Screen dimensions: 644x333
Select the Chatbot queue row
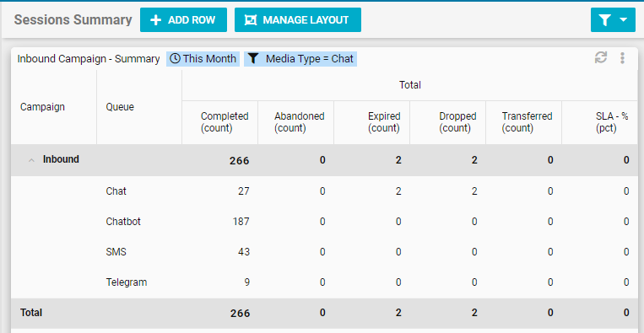coord(324,222)
